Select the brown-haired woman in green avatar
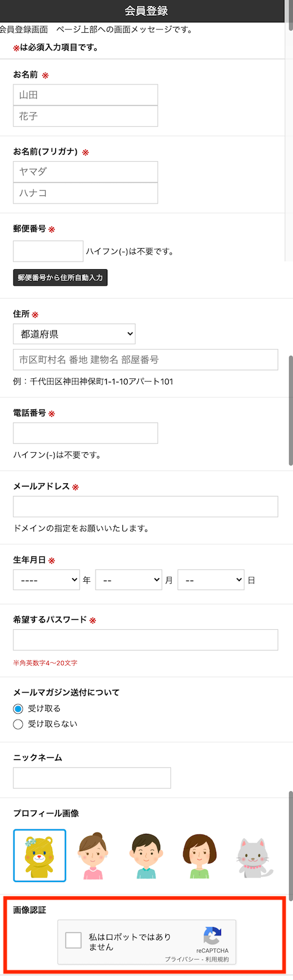The image size is (293, 980). (200, 856)
